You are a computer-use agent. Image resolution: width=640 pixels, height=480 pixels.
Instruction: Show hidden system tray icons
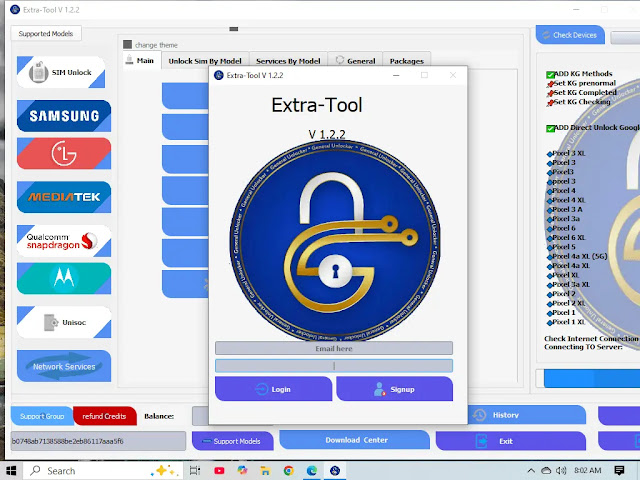(x=531, y=471)
